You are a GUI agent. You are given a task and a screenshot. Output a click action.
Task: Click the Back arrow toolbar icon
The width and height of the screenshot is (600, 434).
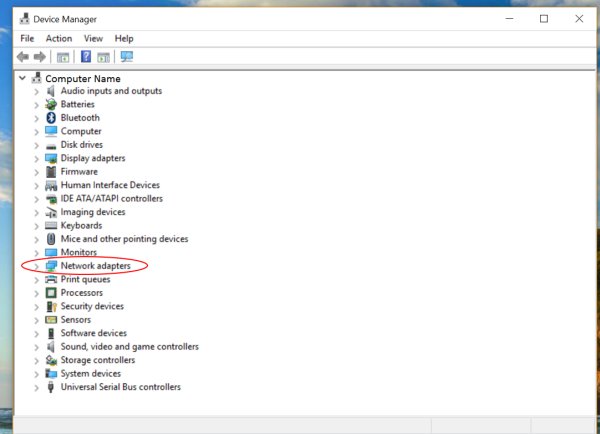pyautogui.click(x=23, y=57)
